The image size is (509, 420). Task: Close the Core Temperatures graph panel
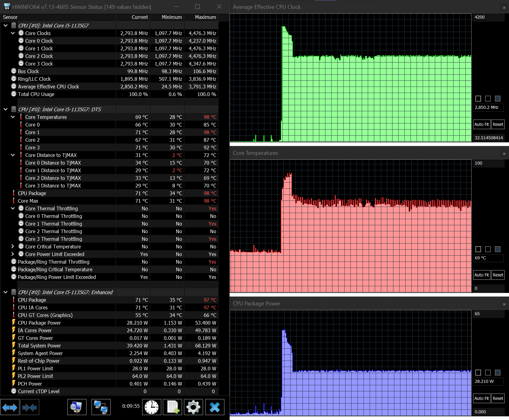click(504, 154)
